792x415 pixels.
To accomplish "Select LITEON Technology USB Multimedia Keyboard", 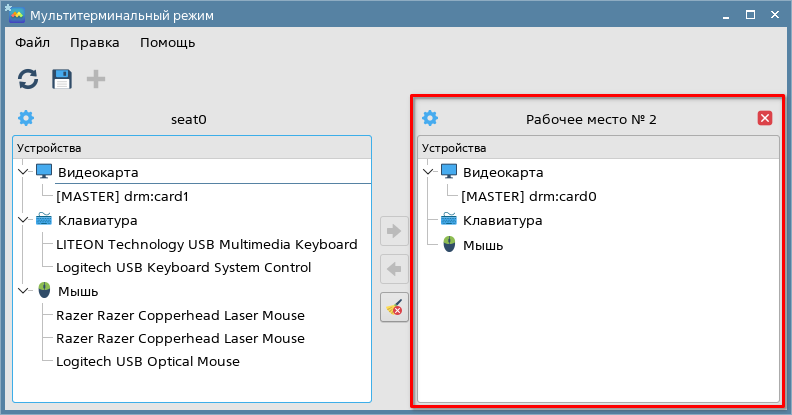I will [206, 244].
